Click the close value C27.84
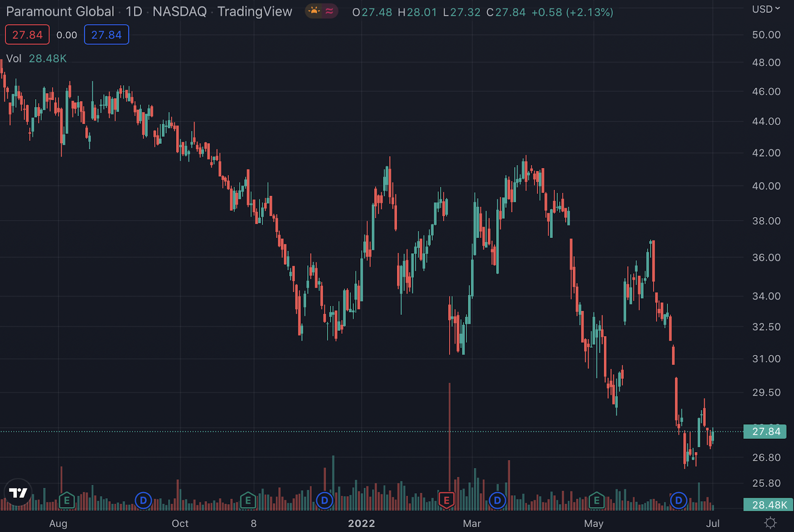Screen dimensions: 794x532 pos(506,12)
